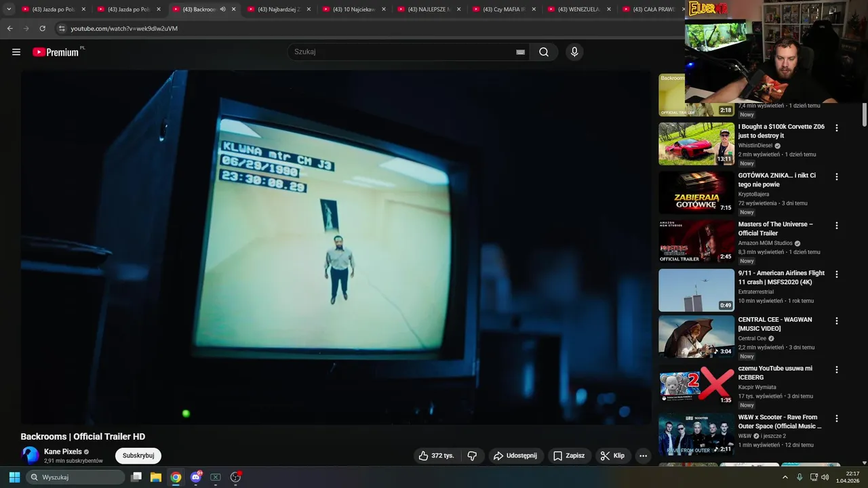The width and height of the screenshot is (868, 488).
Task: Pause the Backrooms trailer video player
Action: (336, 247)
